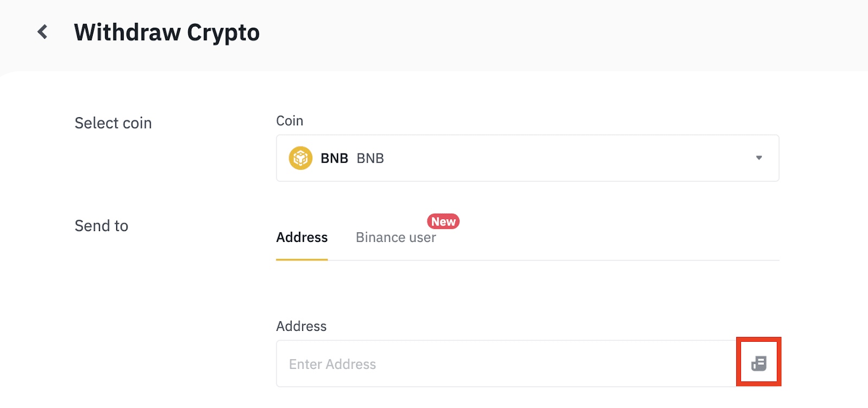Click the Address label above the input
868x408 pixels.
click(301, 326)
